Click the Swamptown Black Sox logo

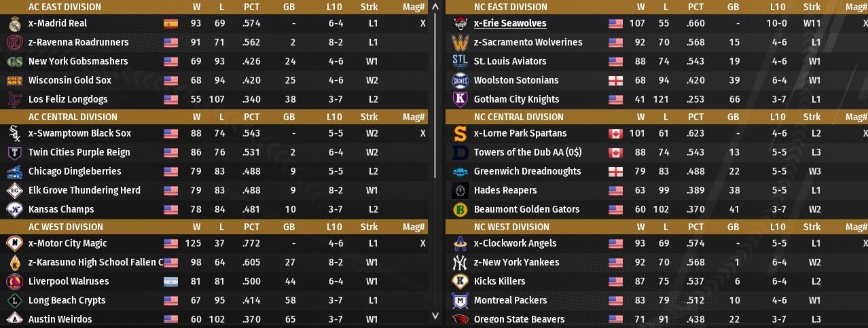pyautogui.click(x=14, y=134)
